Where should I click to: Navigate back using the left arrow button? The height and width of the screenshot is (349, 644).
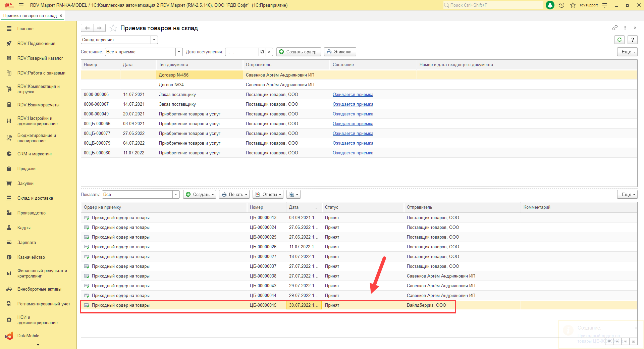click(x=87, y=28)
